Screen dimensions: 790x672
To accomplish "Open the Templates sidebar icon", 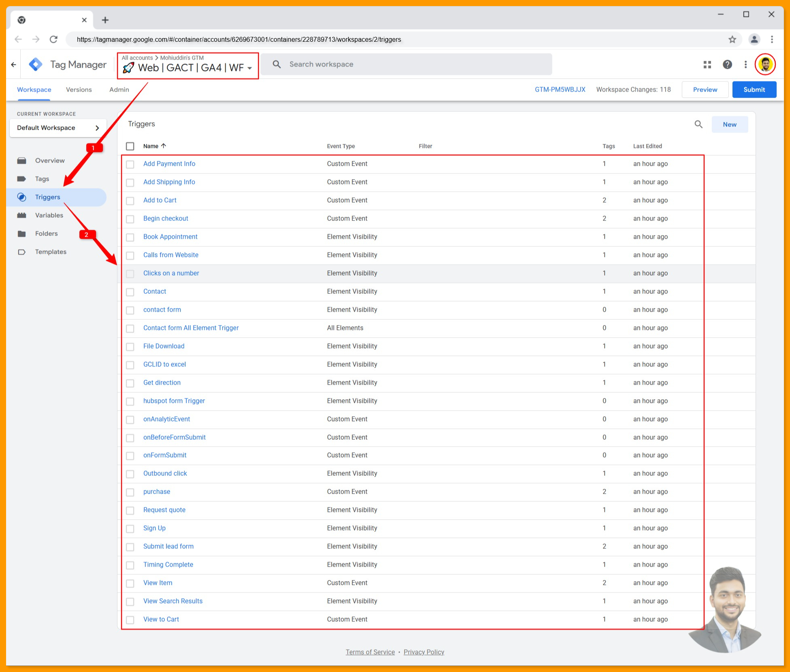I will (22, 252).
